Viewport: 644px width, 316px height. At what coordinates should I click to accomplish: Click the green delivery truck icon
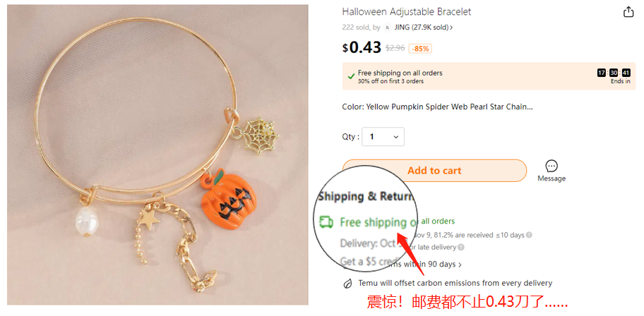[326, 222]
